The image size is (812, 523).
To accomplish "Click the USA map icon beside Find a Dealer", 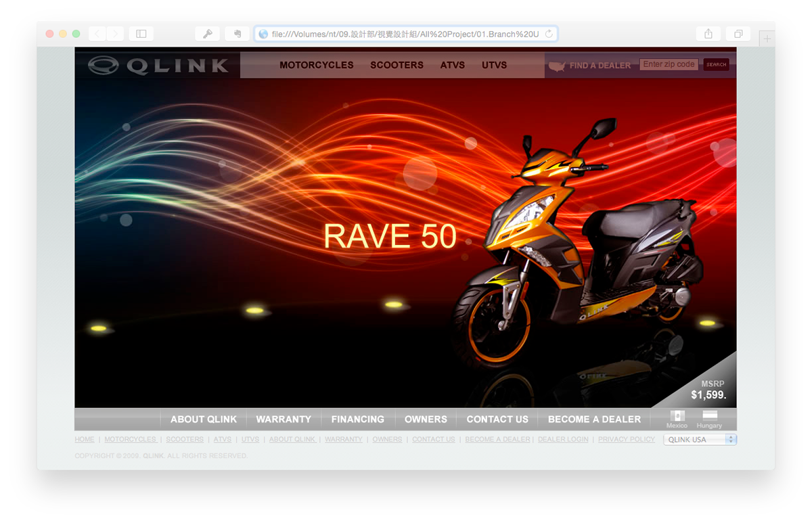I will pos(556,66).
